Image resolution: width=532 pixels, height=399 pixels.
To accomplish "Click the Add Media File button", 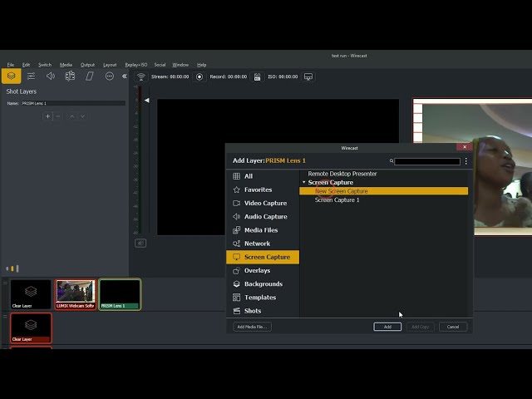I will coord(252,327).
